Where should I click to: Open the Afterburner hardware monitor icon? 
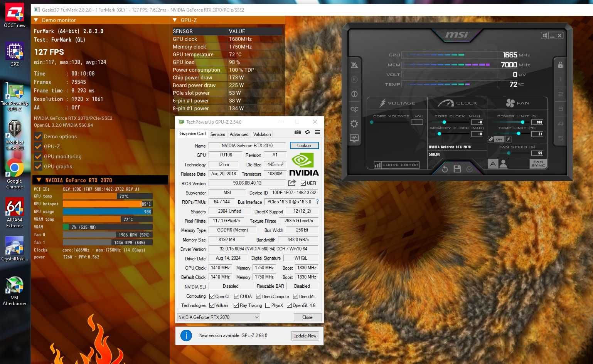pos(354,138)
